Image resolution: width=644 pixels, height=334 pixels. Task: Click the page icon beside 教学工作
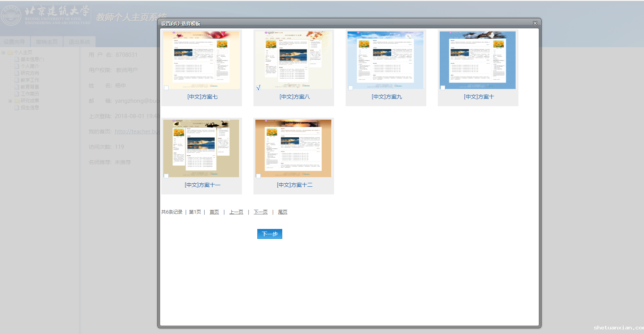pos(17,80)
